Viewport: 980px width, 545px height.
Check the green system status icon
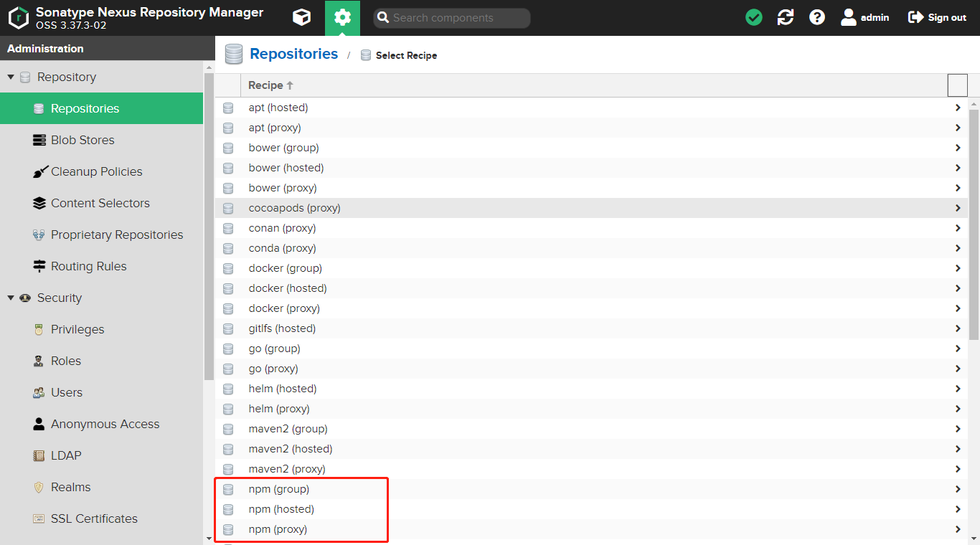point(754,18)
